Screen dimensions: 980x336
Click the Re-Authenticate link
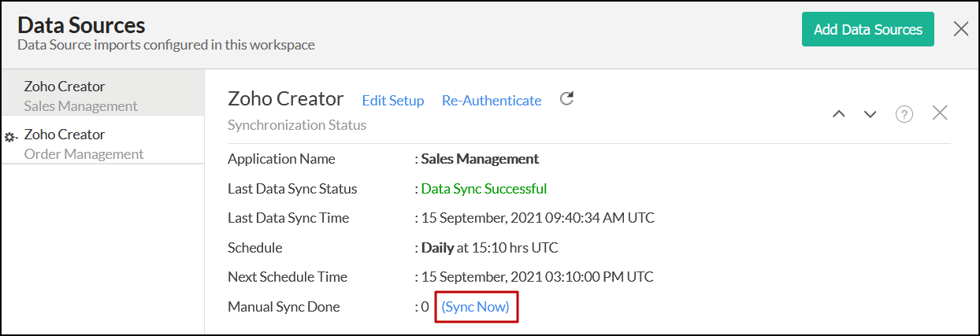492,101
